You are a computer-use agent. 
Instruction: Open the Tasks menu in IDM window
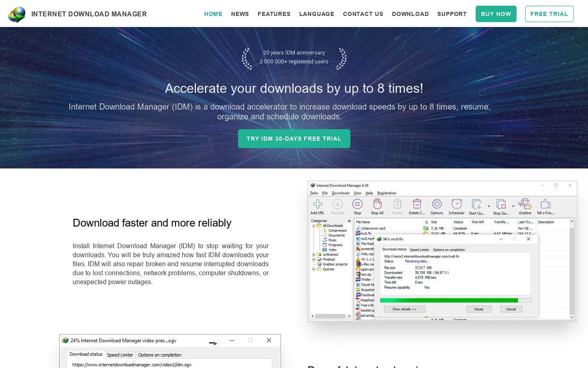click(314, 193)
